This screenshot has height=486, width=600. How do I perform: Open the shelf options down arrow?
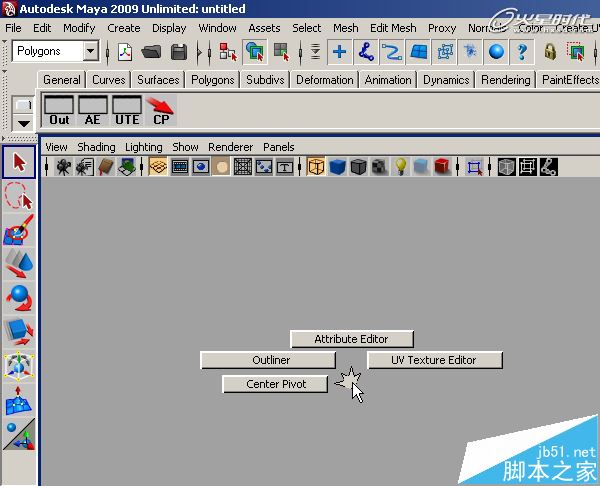(x=23, y=123)
